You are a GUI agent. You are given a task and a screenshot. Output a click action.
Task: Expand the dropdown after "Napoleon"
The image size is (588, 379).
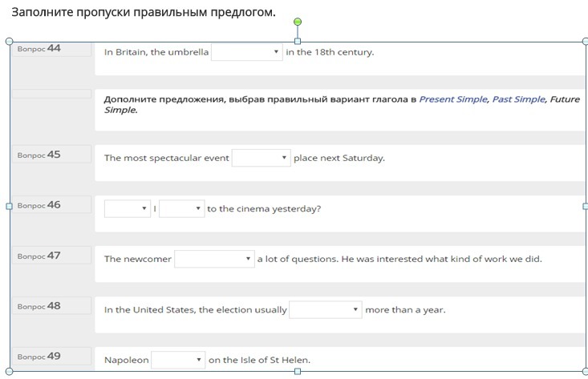[178, 360]
